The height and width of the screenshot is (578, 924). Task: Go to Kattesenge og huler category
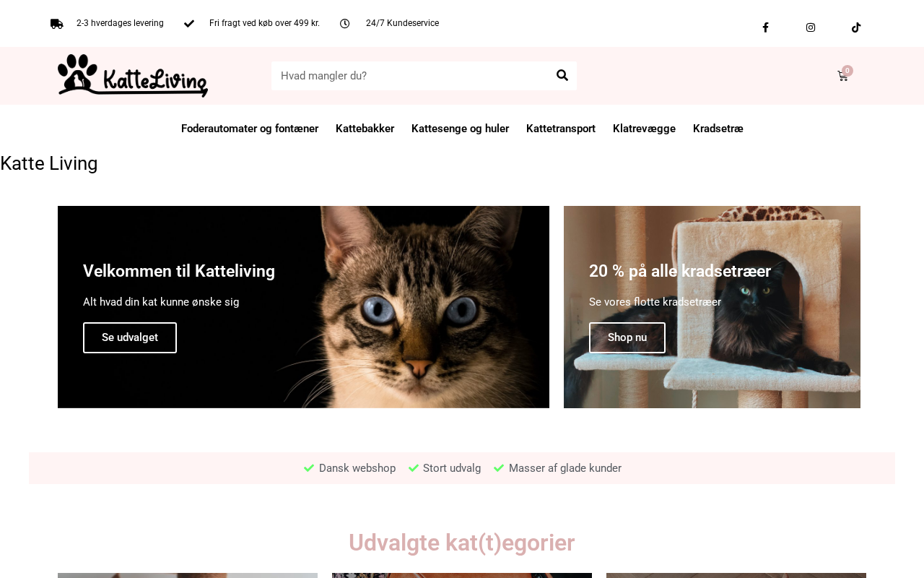[x=460, y=129]
